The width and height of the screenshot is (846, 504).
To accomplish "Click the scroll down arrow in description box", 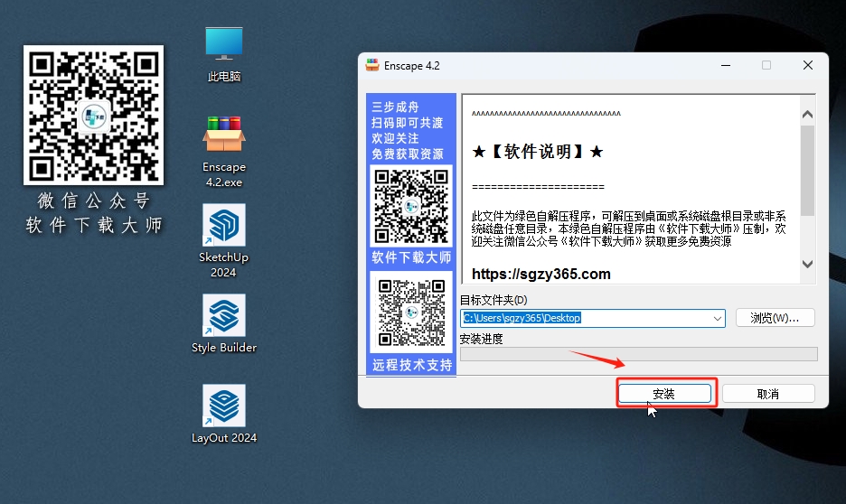I will (807, 264).
